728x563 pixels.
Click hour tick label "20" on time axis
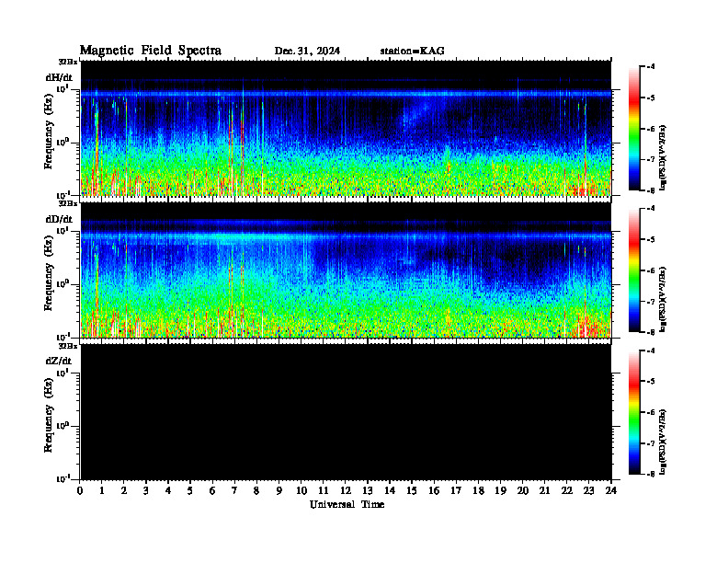pos(523,490)
